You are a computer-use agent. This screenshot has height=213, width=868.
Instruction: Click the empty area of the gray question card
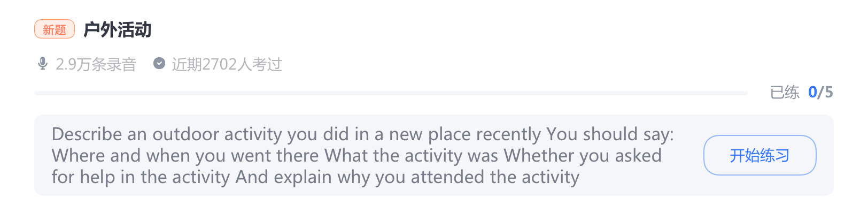coord(641,182)
